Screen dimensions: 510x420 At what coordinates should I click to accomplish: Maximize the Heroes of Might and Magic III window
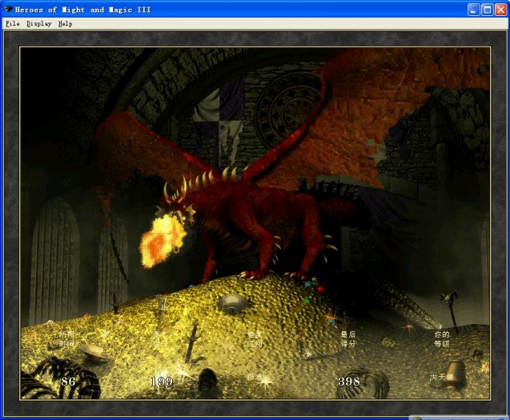tap(487, 10)
